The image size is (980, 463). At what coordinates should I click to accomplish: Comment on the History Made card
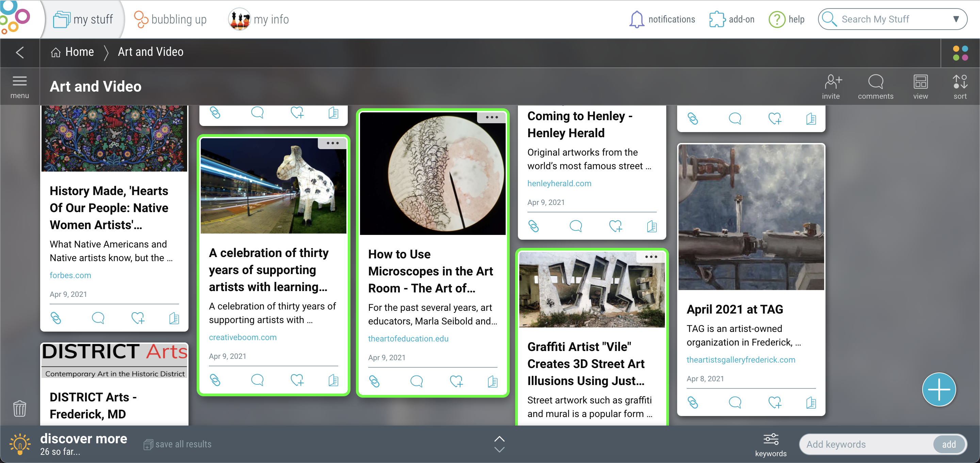[x=98, y=318]
